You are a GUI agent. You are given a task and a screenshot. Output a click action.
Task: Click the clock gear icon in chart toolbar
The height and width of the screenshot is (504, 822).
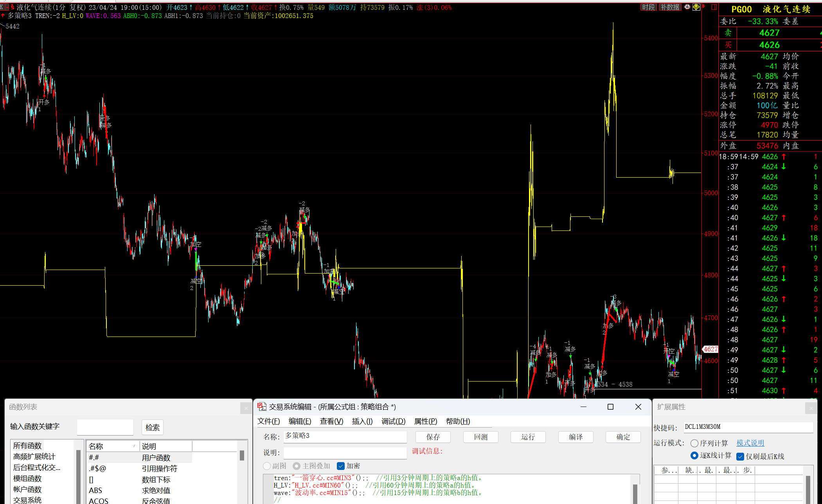click(687, 7)
